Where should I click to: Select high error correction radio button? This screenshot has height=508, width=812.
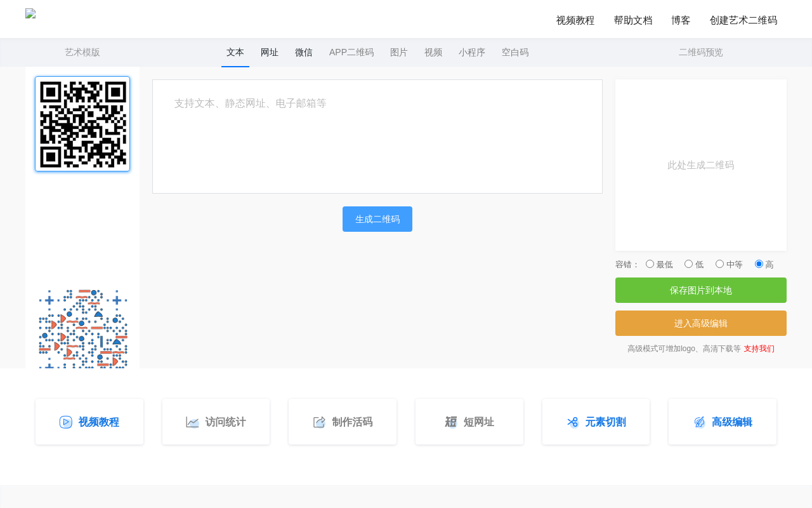coord(759,264)
